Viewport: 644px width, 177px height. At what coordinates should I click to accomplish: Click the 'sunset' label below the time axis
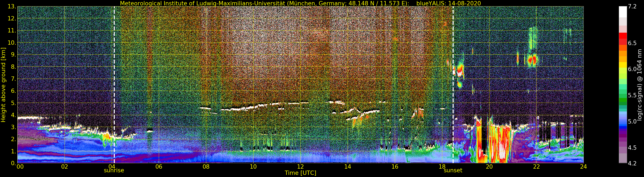click(453, 171)
